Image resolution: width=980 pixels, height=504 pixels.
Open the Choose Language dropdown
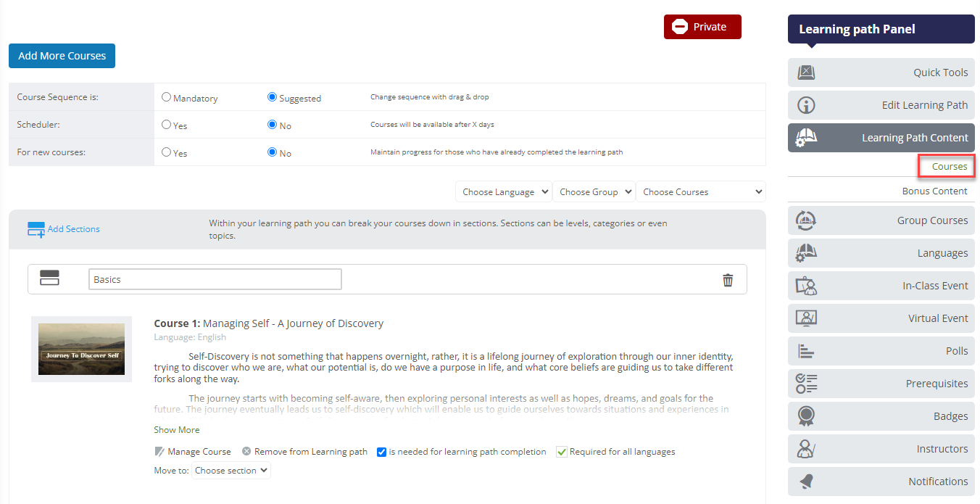click(x=503, y=191)
